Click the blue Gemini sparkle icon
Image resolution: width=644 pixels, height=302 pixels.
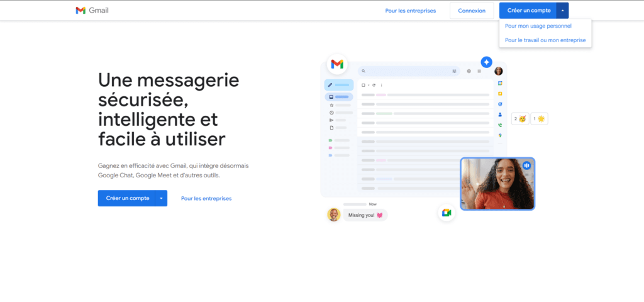486,62
